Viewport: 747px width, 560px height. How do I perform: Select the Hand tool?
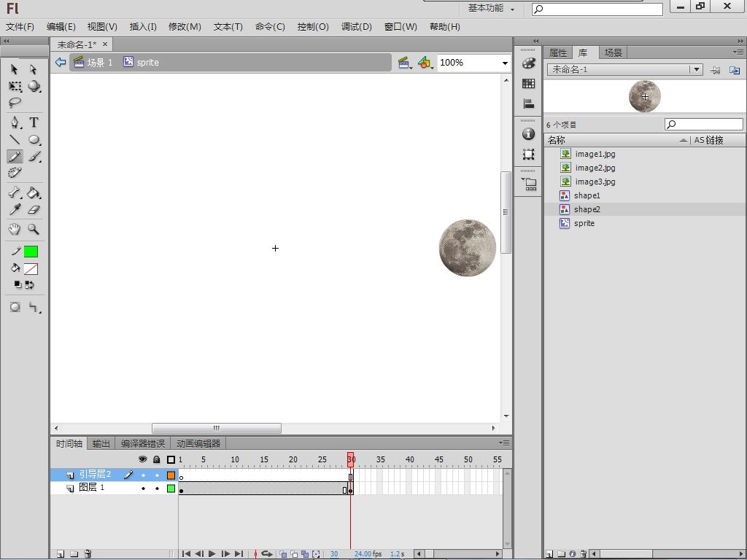click(15, 229)
